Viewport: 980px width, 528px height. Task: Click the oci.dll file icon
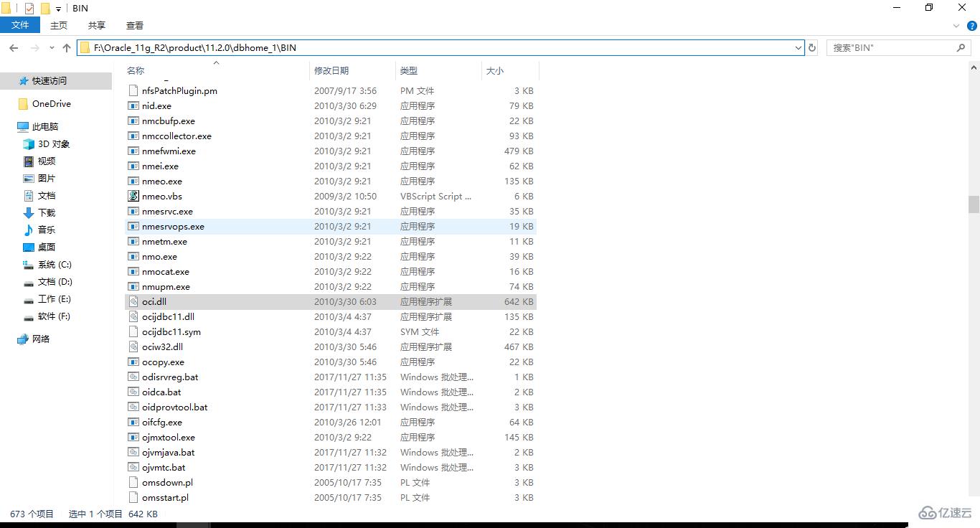(x=133, y=301)
